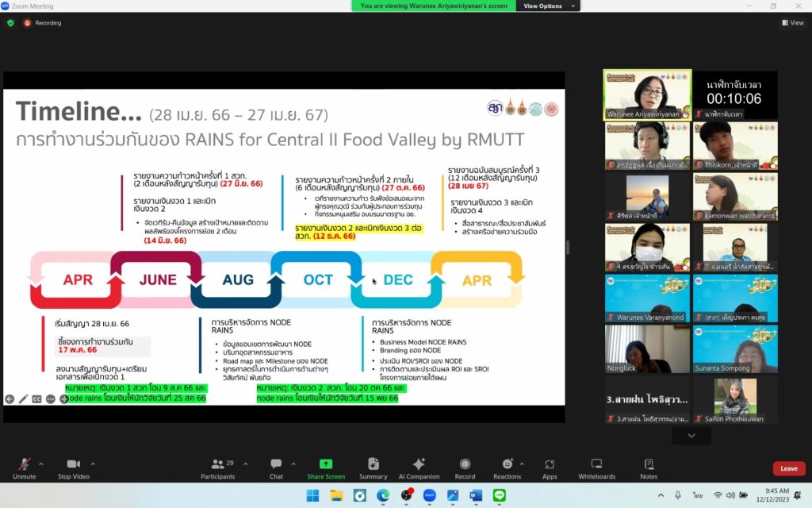Expand audio options arrow beside Unmute
This screenshot has height=508, width=812.
[x=41, y=464]
